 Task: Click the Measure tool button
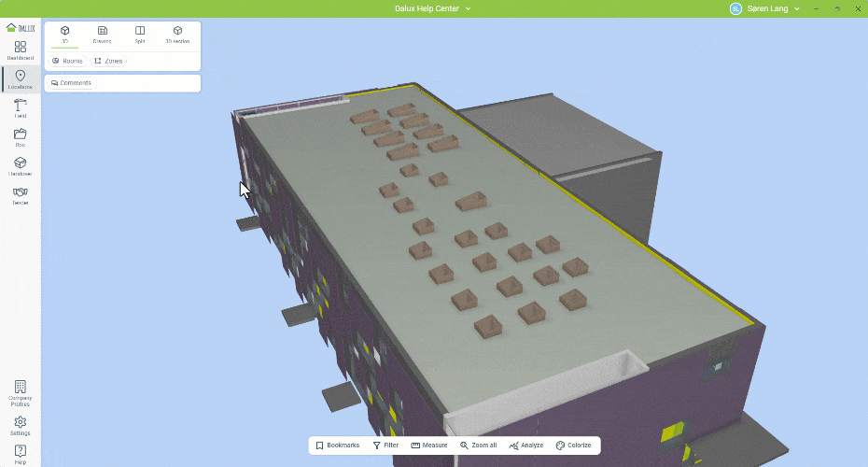coord(429,446)
